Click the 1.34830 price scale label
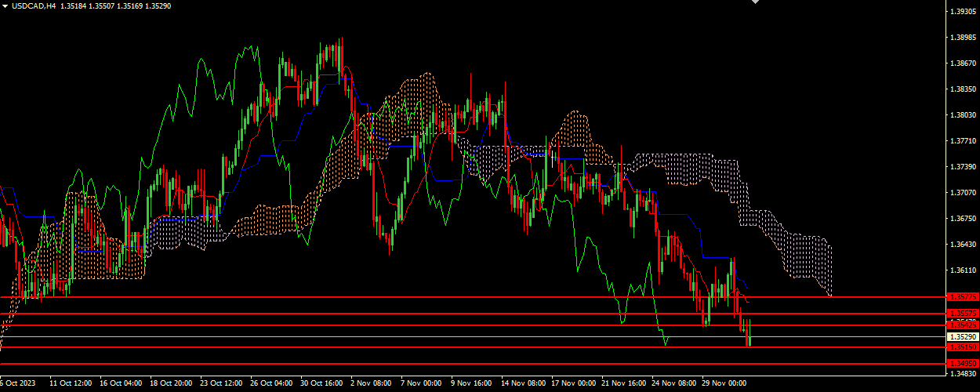The image size is (980, 392). coord(962,373)
